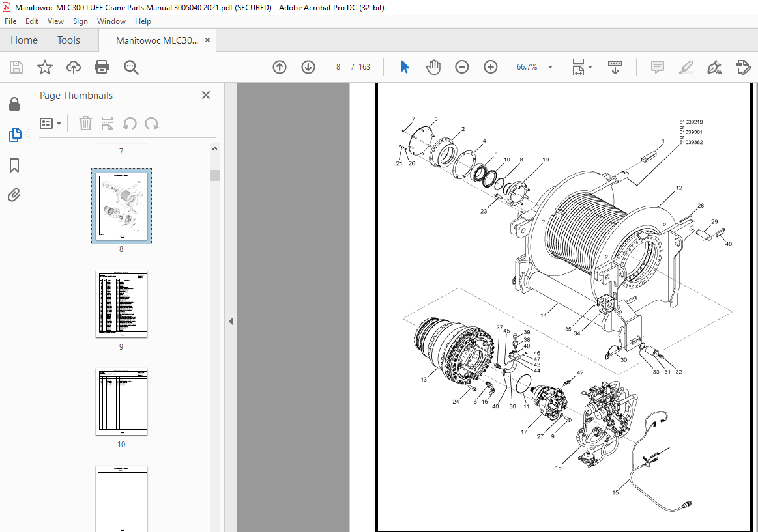Click the Print Pages thumbnail icon
Viewport: 758px width, 532px height.
[107, 123]
